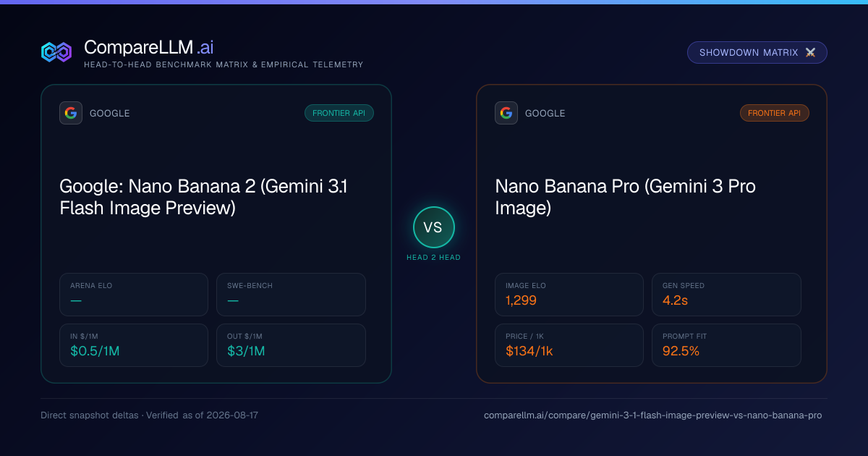868x456 pixels.
Task: Select the Prompt Fit 92.5% tile
Action: tap(726, 345)
